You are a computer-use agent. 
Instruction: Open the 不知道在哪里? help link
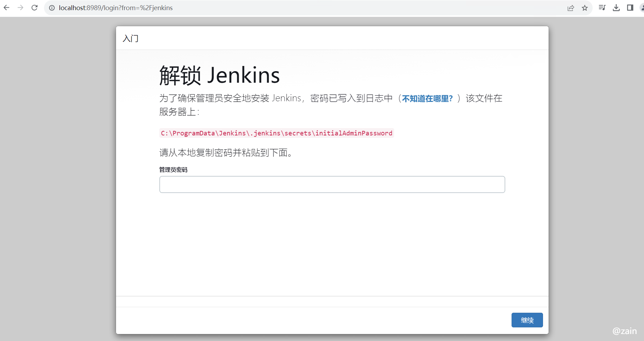pyautogui.click(x=427, y=99)
